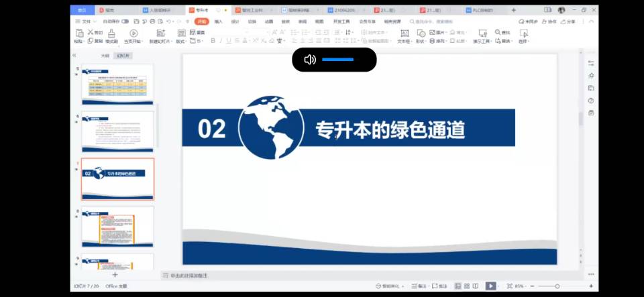Toggle the auto-save (自动保存) switch
The image size is (644, 297).
click(x=125, y=21)
